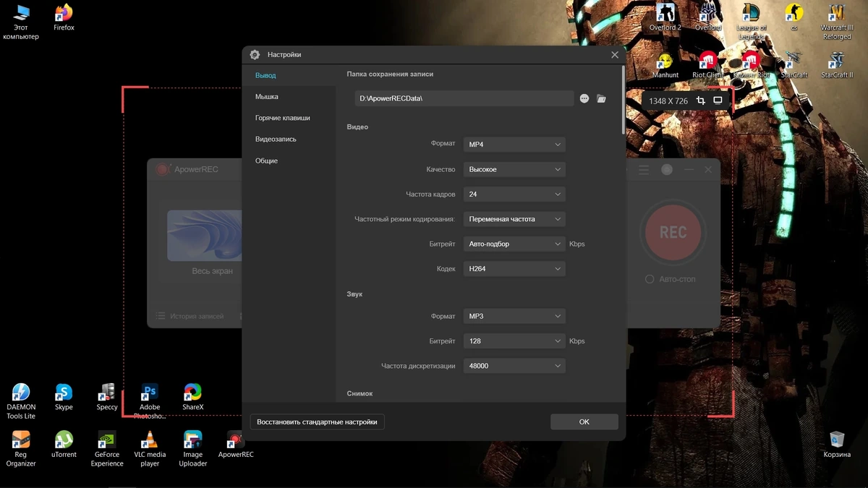
Task: Open История записей in ApowerREC window
Action: tap(190, 317)
